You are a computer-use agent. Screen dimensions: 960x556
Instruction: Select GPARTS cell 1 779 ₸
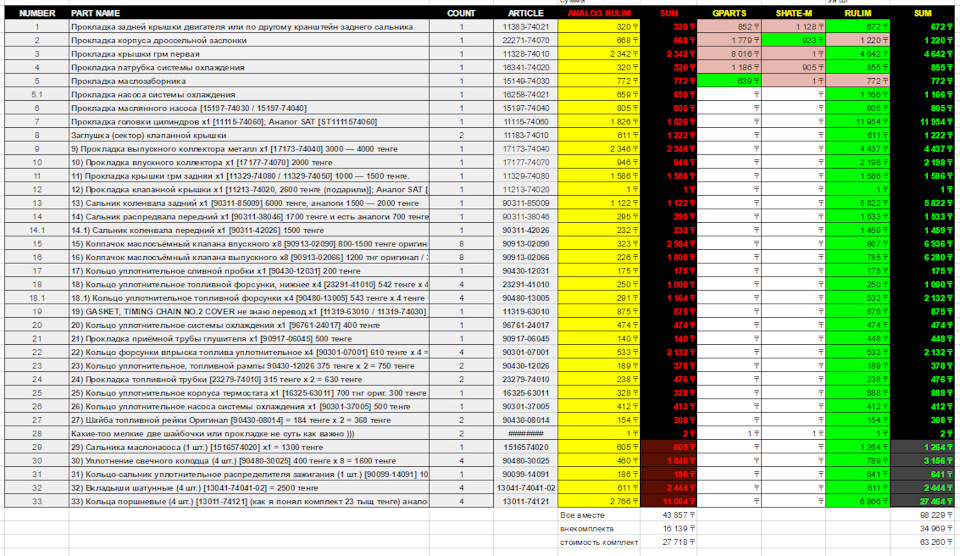pyautogui.click(x=729, y=40)
